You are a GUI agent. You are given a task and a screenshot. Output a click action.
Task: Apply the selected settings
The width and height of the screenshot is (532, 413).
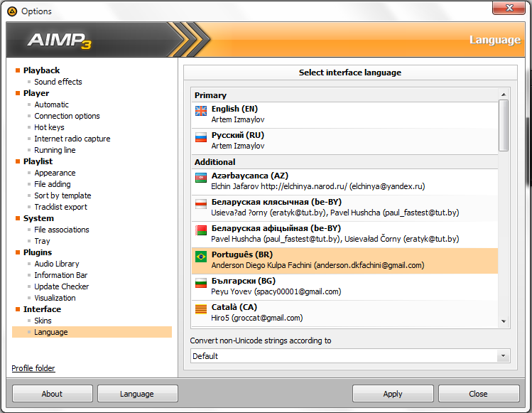pyautogui.click(x=393, y=394)
